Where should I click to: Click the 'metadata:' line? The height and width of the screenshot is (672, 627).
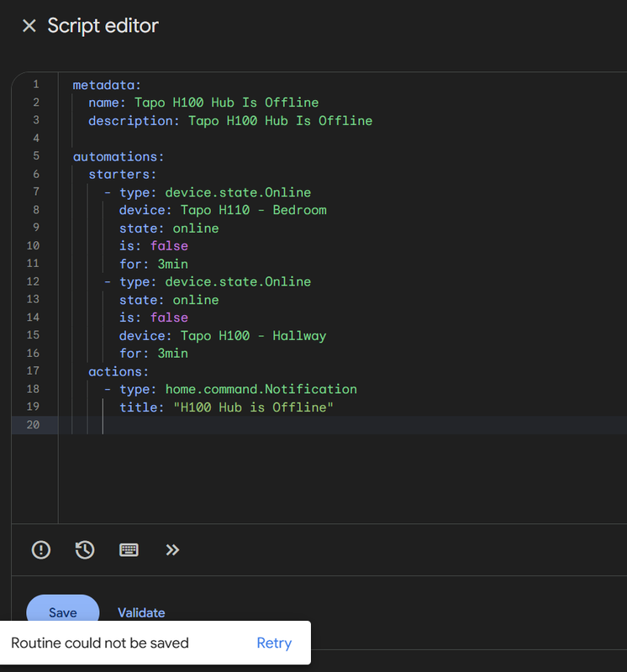point(107,85)
